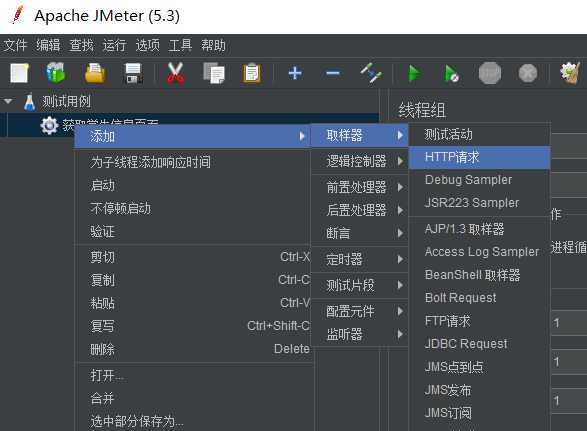Open the 文件 menu

15,46
